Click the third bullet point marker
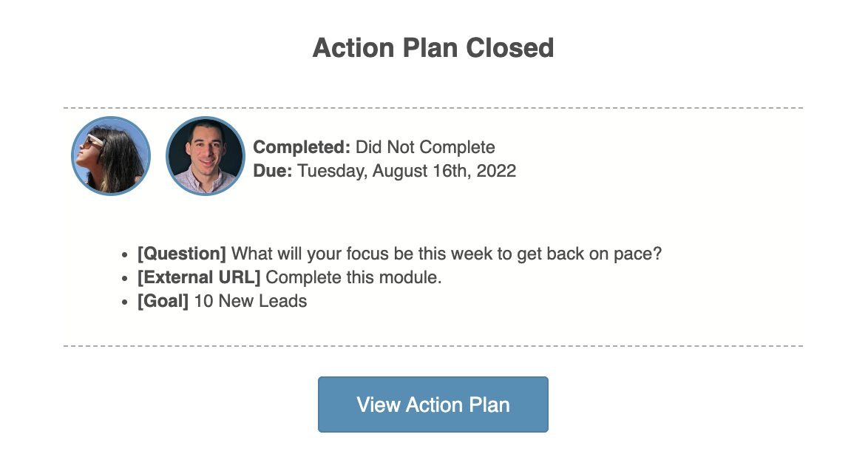This screenshot has width=868, height=457. (x=124, y=301)
